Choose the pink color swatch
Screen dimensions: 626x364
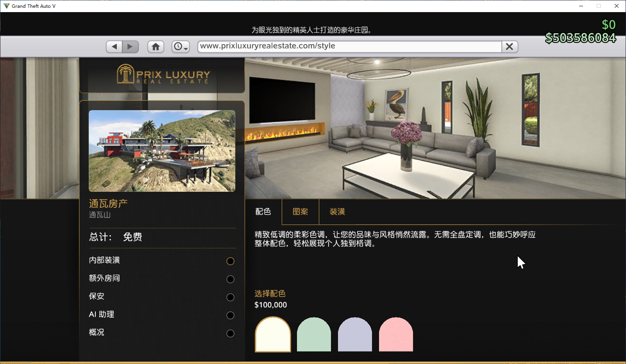pos(396,334)
